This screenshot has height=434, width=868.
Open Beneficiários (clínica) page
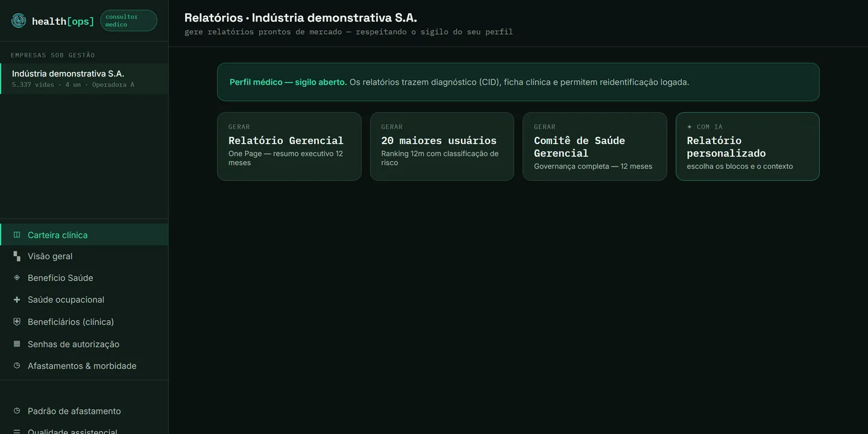pyautogui.click(x=84, y=322)
